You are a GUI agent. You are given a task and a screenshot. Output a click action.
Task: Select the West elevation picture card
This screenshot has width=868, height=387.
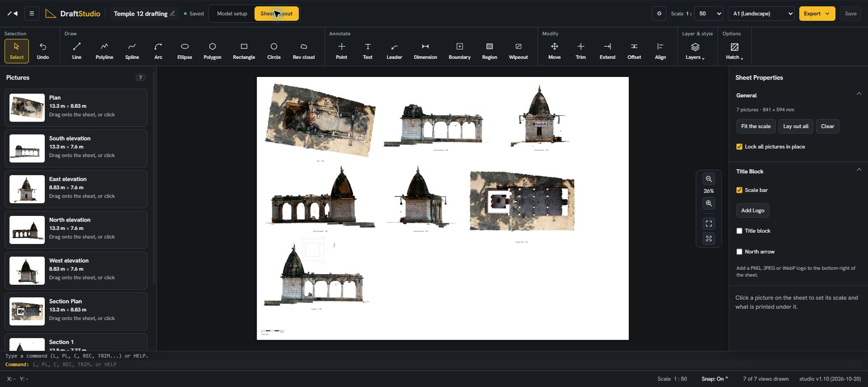click(x=76, y=271)
